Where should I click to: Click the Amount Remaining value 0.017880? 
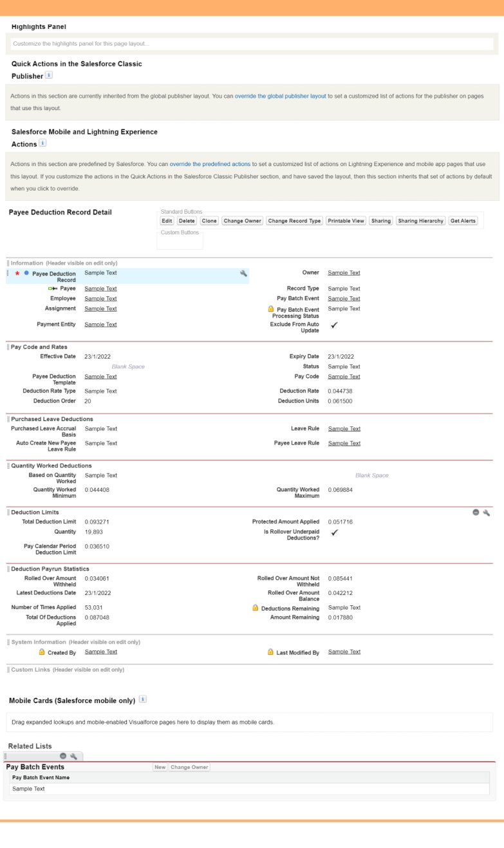point(340,617)
